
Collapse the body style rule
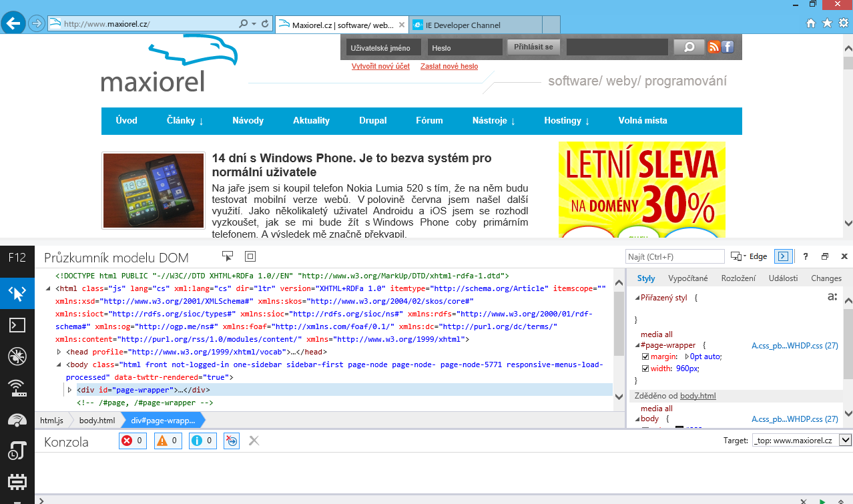[x=637, y=419]
